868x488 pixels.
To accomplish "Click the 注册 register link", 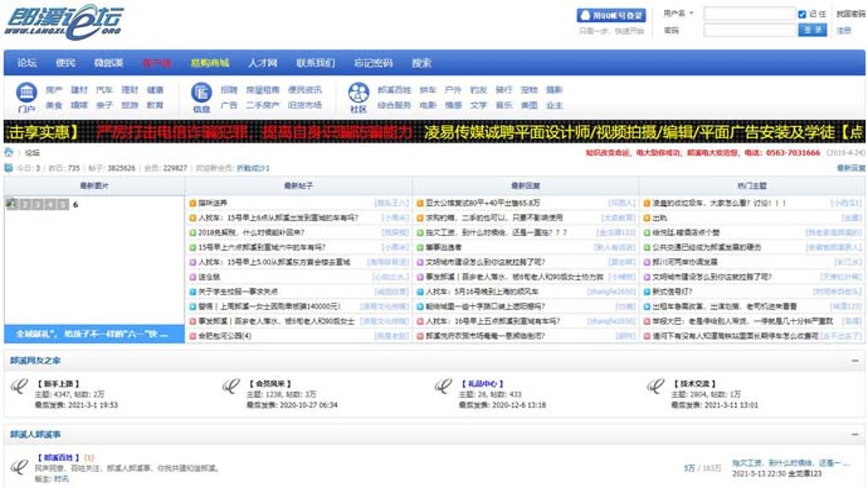I will pyautogui.click(x=844, y=30).
